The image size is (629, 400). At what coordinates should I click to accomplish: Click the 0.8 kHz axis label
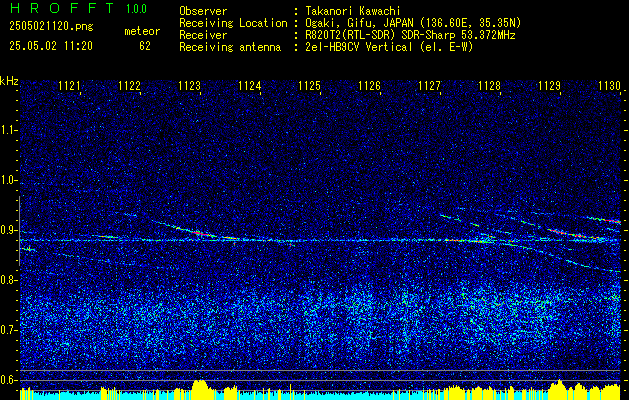pos(7,280)
